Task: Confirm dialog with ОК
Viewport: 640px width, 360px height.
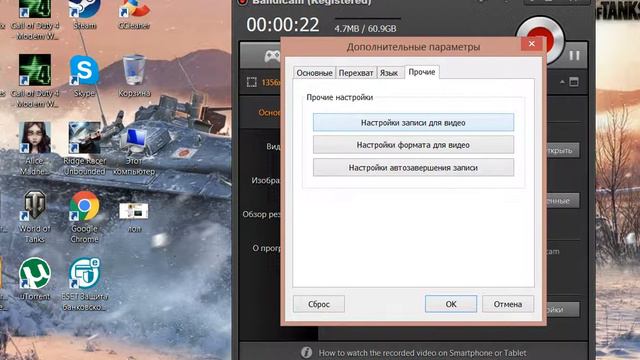Action: pos(451,304)
